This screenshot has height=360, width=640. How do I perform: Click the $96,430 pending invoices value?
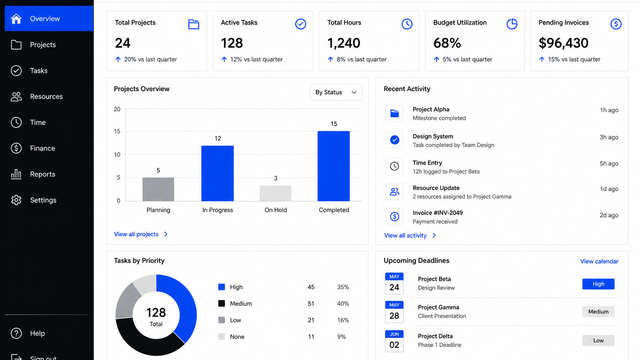pyautogui.click(x=563, y=43)
